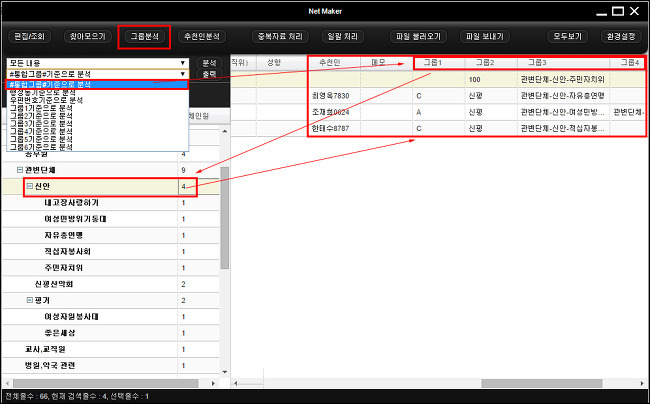Open the 모든 내용 combo box
Screen dimensions: 650x404
click(x=97, y=63)
